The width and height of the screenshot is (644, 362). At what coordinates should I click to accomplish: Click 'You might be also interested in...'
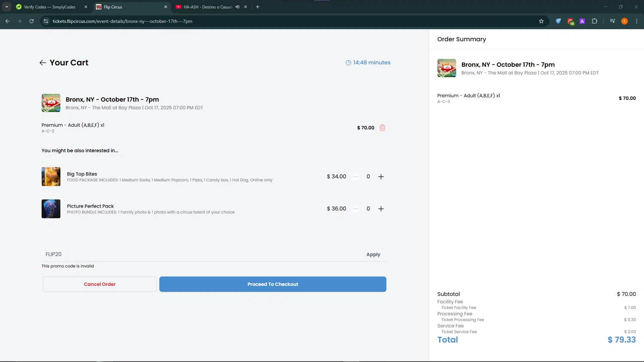(x=80, y=151)
